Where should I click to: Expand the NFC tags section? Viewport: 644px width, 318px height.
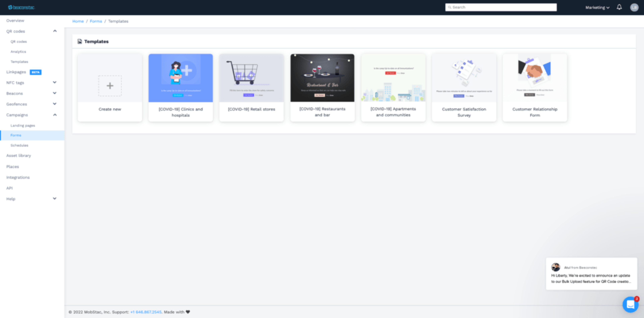coord(55,82)
